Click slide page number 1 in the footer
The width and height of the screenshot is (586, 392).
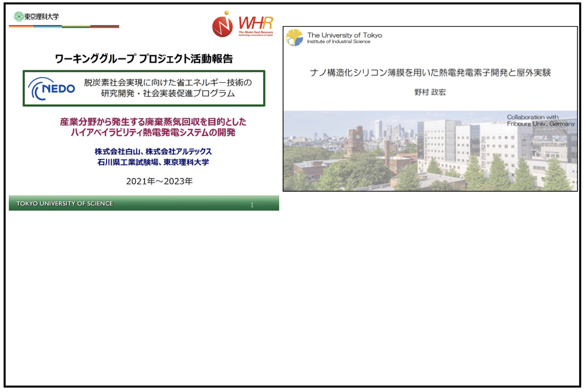coord(252,205)
